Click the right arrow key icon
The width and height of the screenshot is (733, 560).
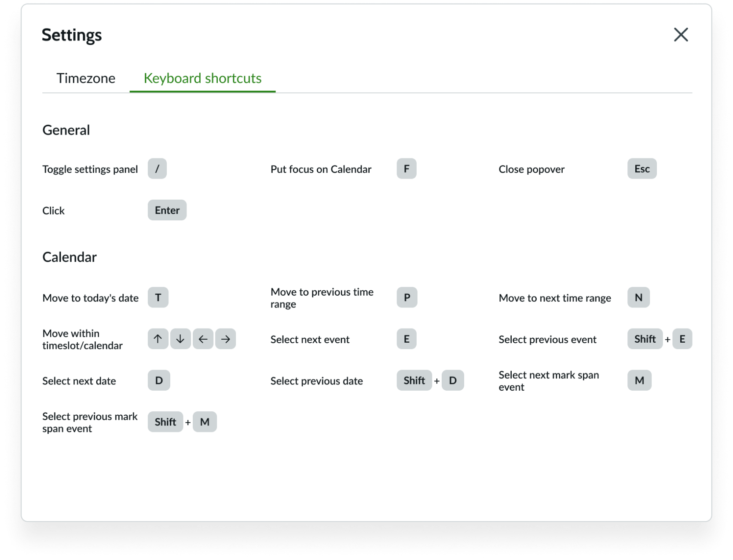coord(225,339)
